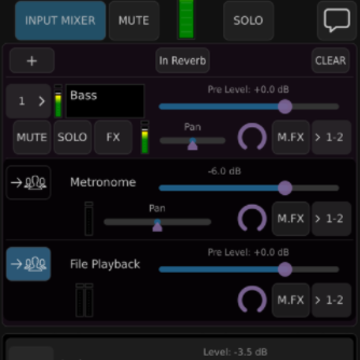Screen dimensions: 360x360
Task: Open the Bass FX settings
Action: click(113, 137)
